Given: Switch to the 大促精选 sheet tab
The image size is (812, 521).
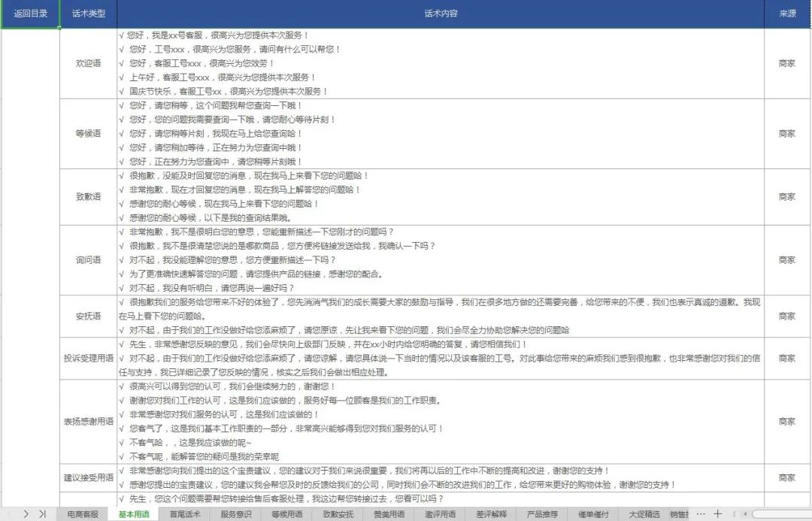Looking at the screenshot, I should pos(644,514).
